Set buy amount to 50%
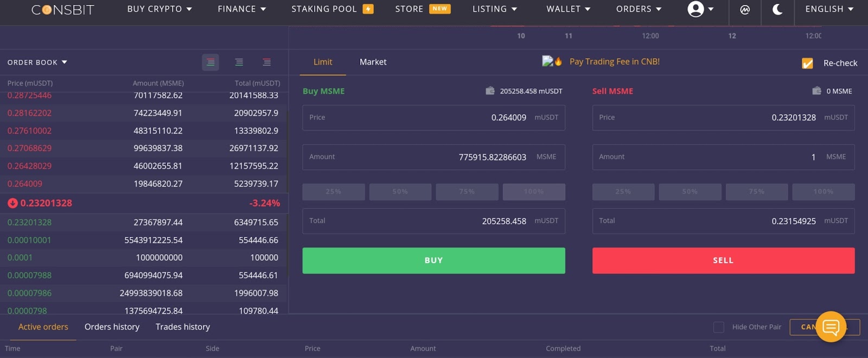Screen dimensions: 868x358 pos(400,192)
